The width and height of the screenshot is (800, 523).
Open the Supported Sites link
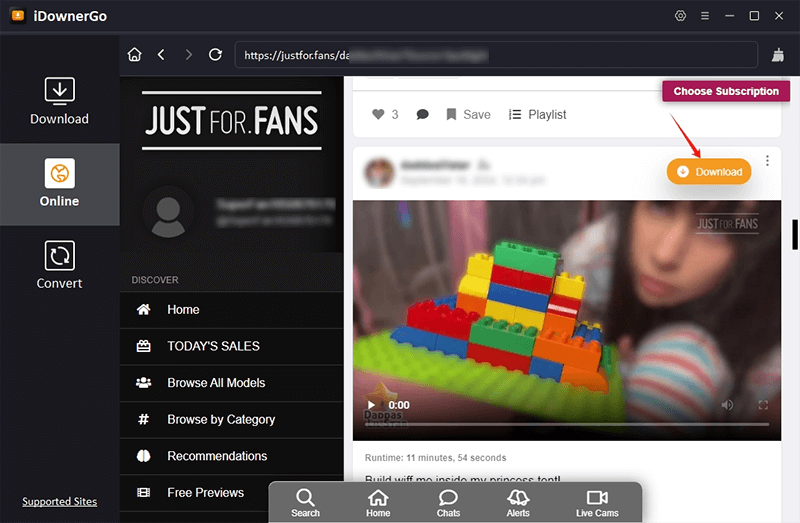coord(59,502)
